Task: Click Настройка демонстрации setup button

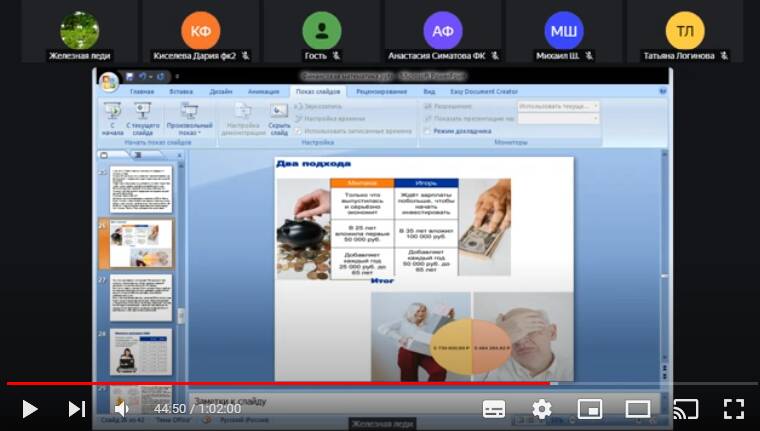Action: (243, 119)
